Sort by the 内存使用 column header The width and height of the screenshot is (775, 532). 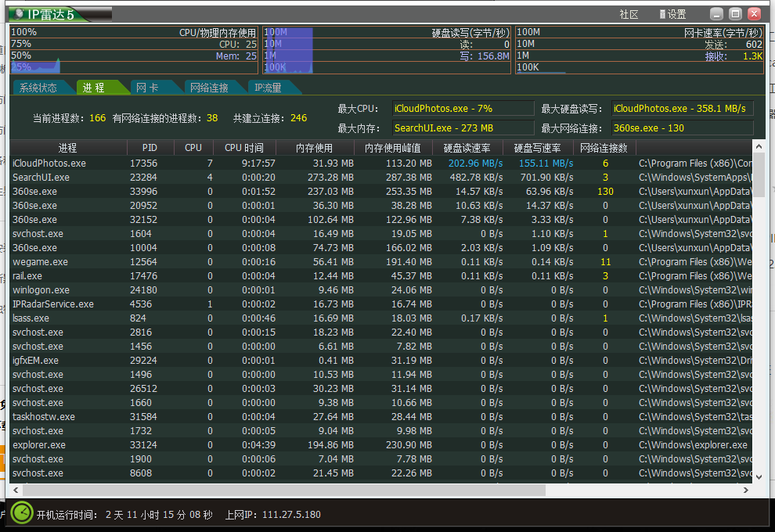click(314, 147)
